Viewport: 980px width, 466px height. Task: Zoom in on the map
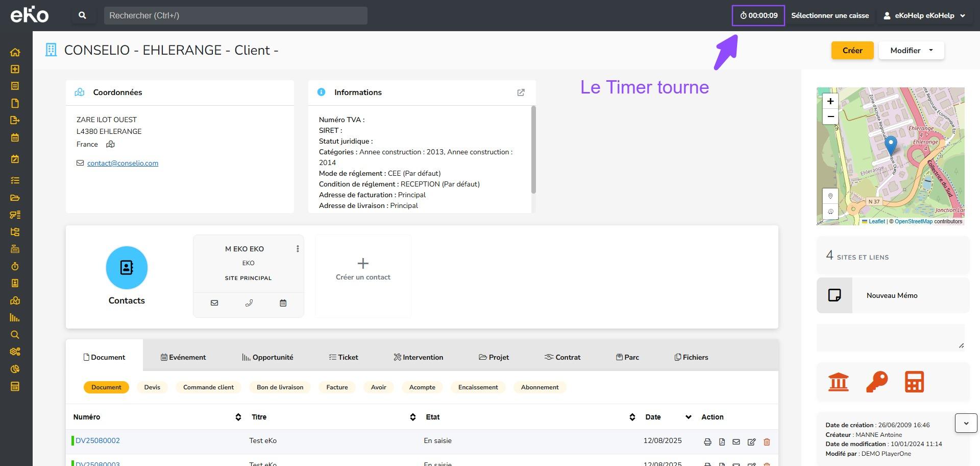[830, 101]
